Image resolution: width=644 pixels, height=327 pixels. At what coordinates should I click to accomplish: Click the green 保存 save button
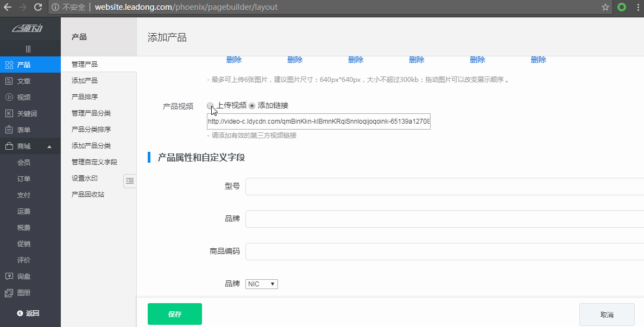[x=174, y=313]
